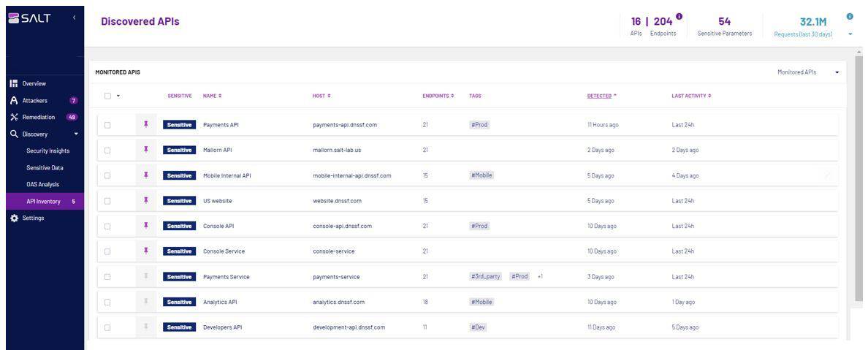Click the pin icon for Payments API
The image size is (868, 350).
tap(146, 125)
